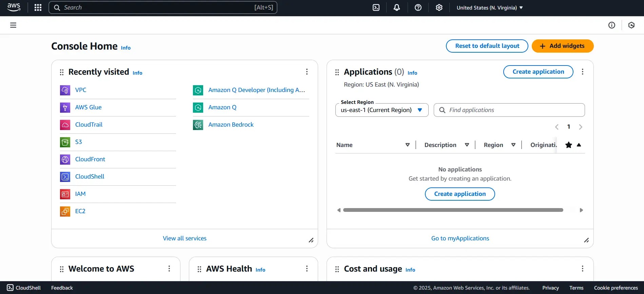This screenshot has height=294, width=644.
Task: Open Recently visited widget options menu
Action: [307, 72]
